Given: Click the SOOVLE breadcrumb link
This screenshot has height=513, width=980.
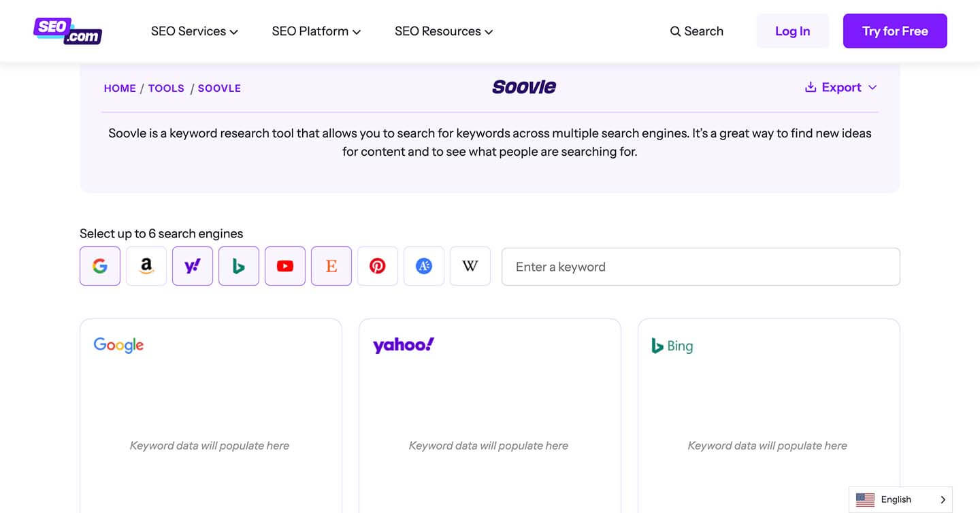Looking at the screenshot, I should (x=219, y=88).
